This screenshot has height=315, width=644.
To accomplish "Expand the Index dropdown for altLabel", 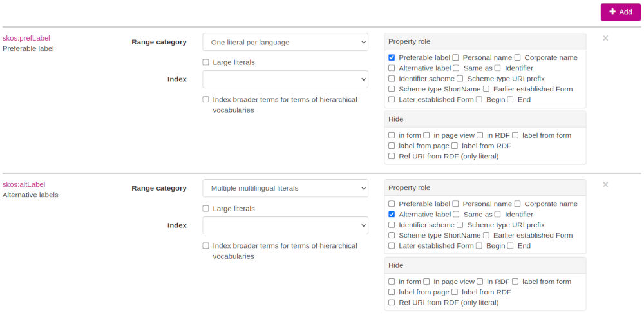I will point(285,225).
